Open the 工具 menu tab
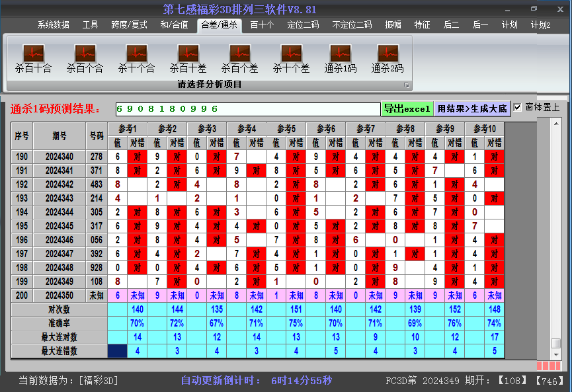Image resolution: width=572 pixels, height=392 pixels. click(90, 25)
